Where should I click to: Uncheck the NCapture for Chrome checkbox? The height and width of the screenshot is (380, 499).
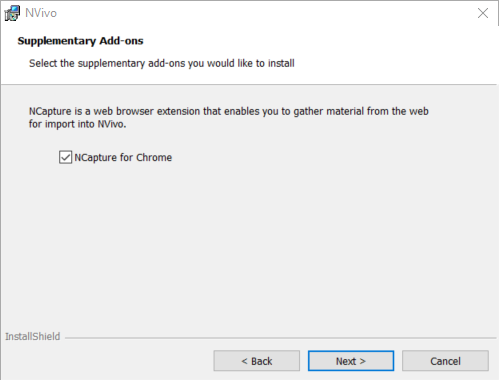tap(65, 157)
